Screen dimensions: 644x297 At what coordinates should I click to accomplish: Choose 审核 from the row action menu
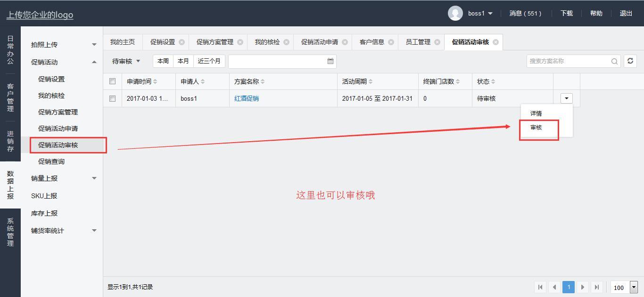(x=536, y=128)
